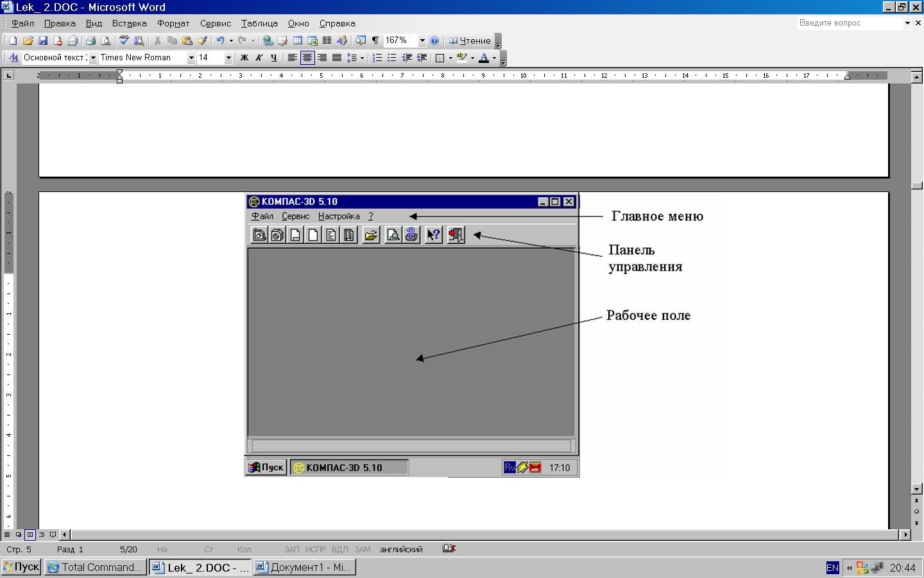Apply bulleted list formatting
The height and width of the screenshot is (578, 924).
pyautogui.click(x=392, y=58)
